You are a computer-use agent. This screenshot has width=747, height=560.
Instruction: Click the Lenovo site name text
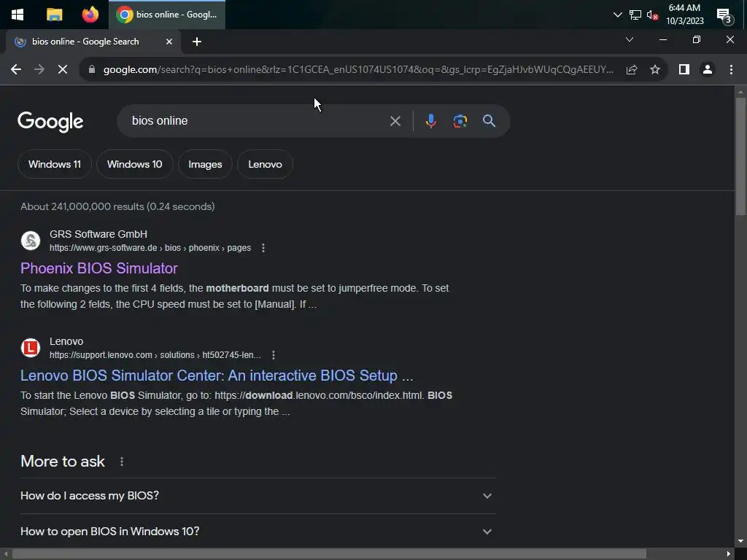pos(66,341)
